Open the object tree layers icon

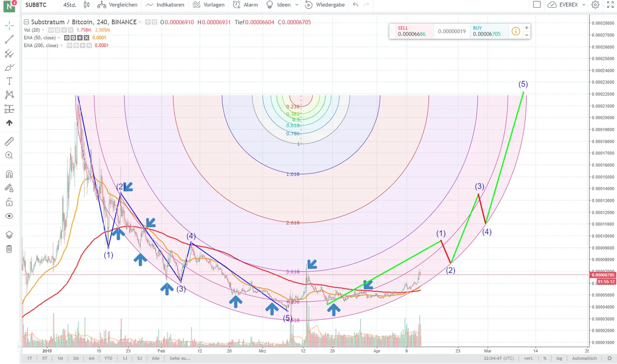(9, 235)
